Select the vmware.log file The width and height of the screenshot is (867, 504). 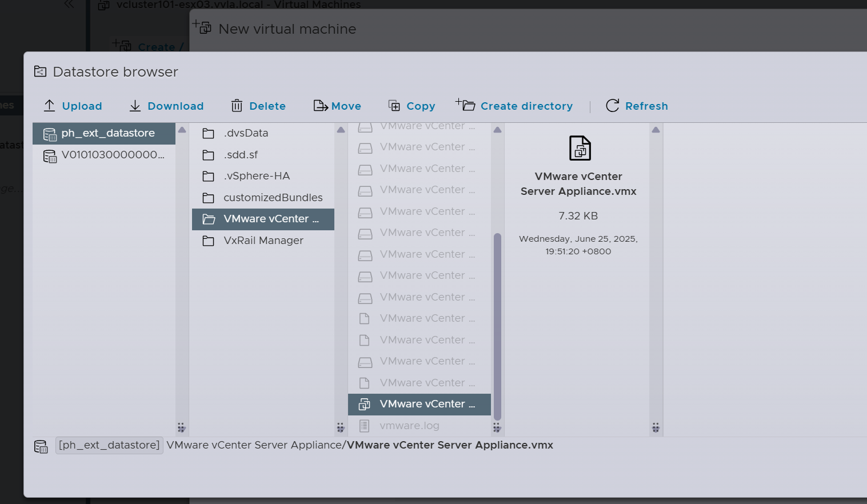[409, 426]
